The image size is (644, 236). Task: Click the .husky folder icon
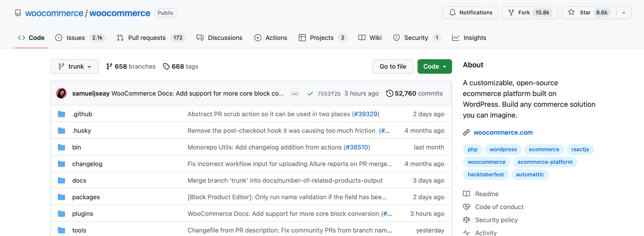[61, 131]
